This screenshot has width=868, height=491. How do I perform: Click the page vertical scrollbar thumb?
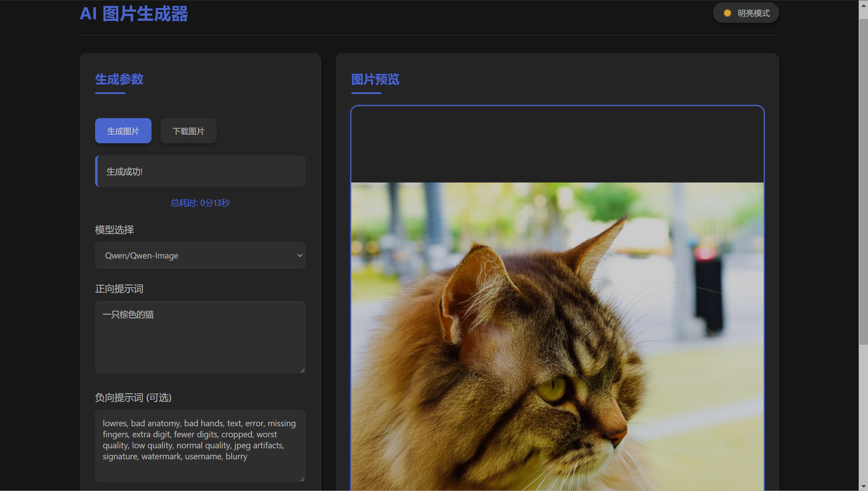point(863,182)
